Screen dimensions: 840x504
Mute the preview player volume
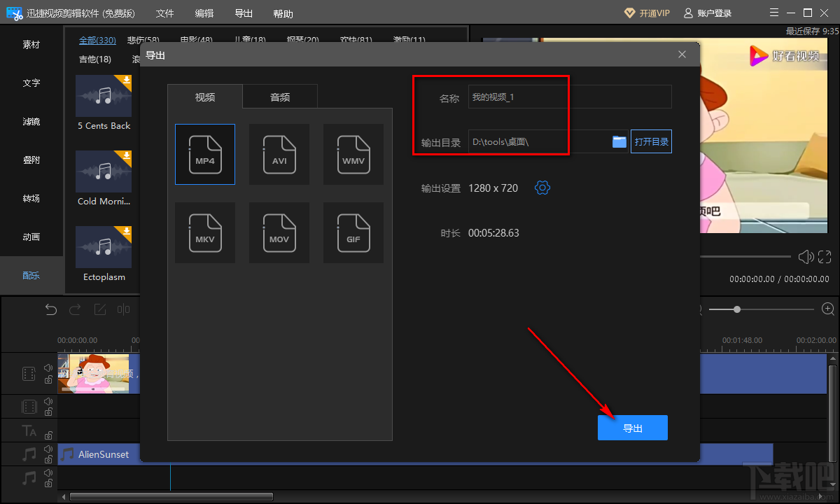tap(806, 257)
